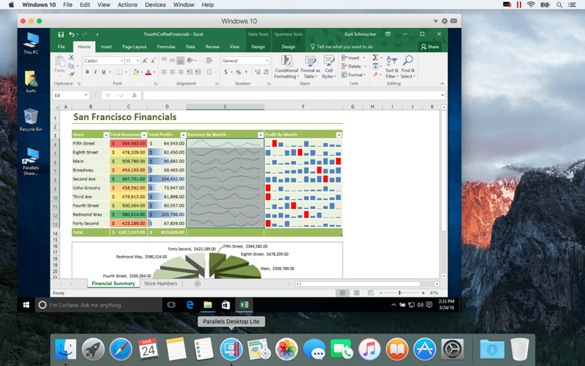Viewport: 585px width, 366px height.
Task: Open the Page Layout ribbon tab
Action: pos(134,47)
